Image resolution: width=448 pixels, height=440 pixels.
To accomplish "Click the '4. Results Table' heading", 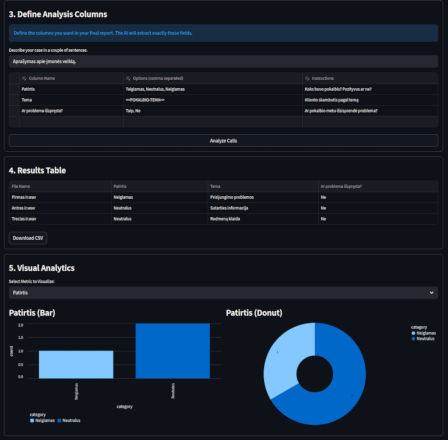I will click(x=37, y=171).
